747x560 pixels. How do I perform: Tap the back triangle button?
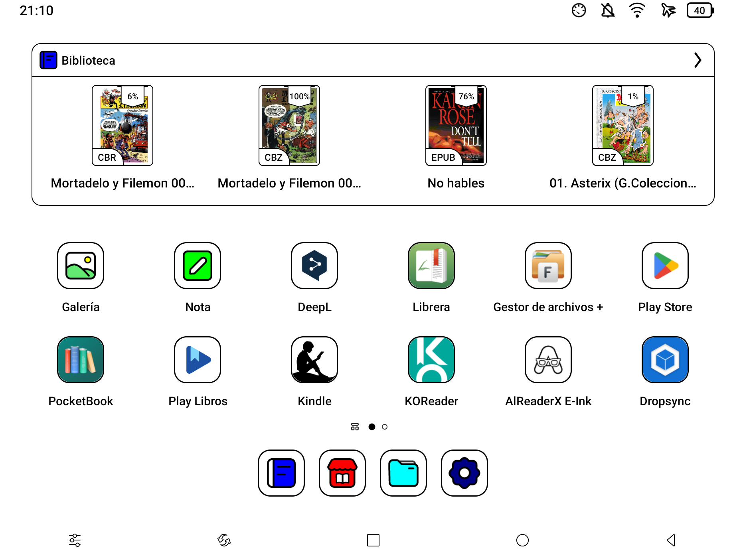point(671,540)
